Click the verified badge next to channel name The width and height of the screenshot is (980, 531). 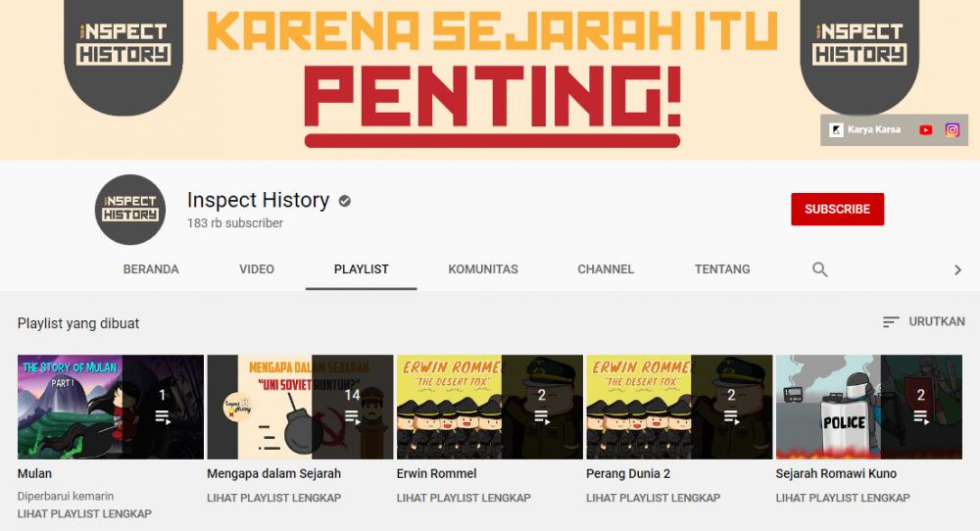pyautogui.click(x=344, y=201)
